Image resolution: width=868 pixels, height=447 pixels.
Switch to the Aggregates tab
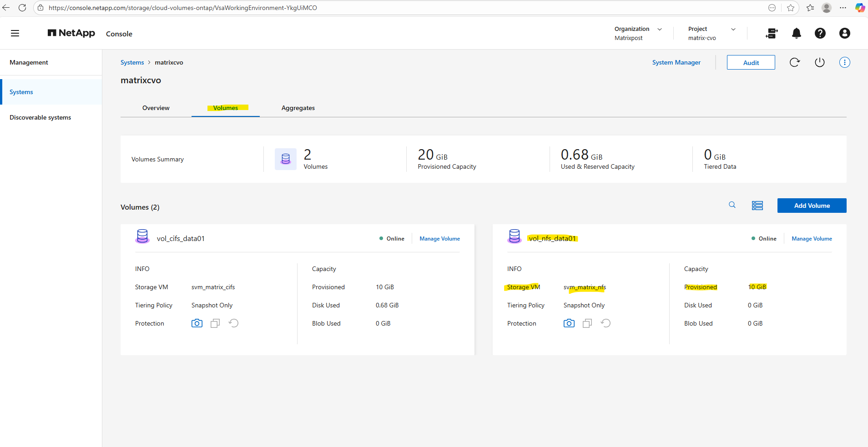pyautogui.click(x=298, y=108)
